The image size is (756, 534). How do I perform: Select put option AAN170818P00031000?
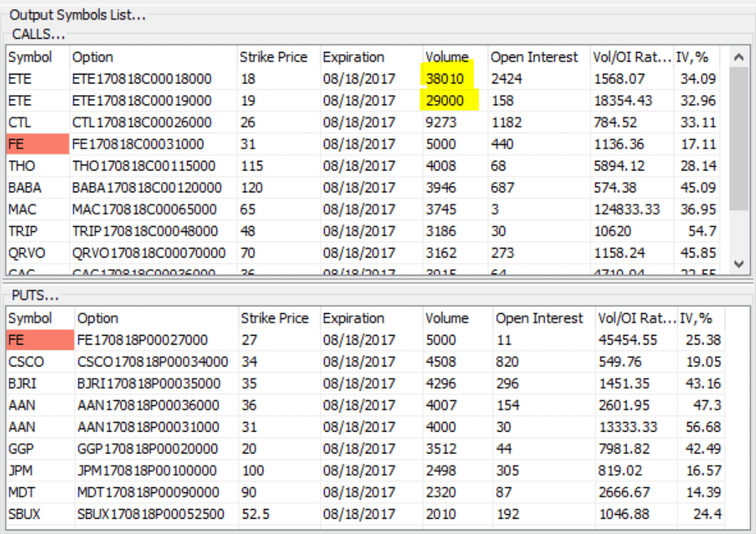[148, 427]
